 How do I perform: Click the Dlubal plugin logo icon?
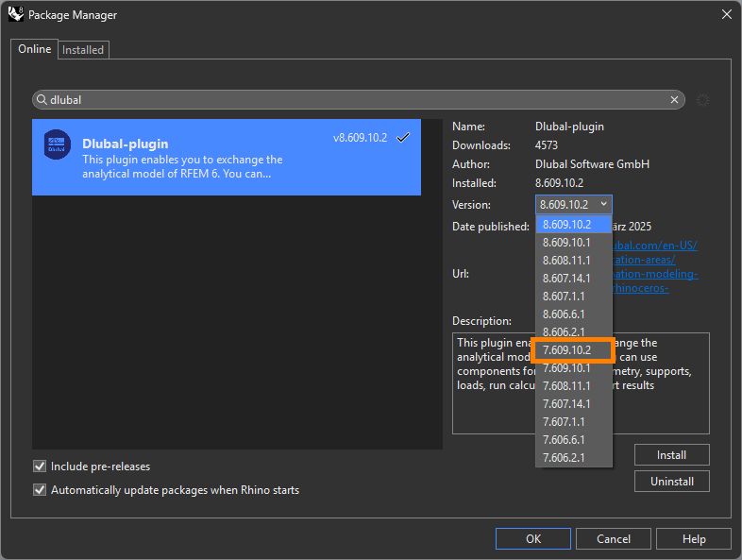pyautogui.click(x=58, y=144)
